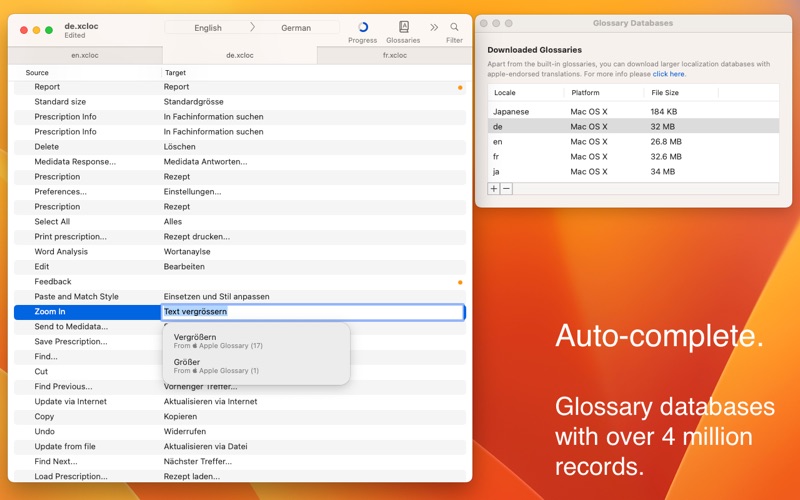Viewport: 800px width, 500px height.
Task: Open the Progress toolbar item
Action: coord(362,32)
